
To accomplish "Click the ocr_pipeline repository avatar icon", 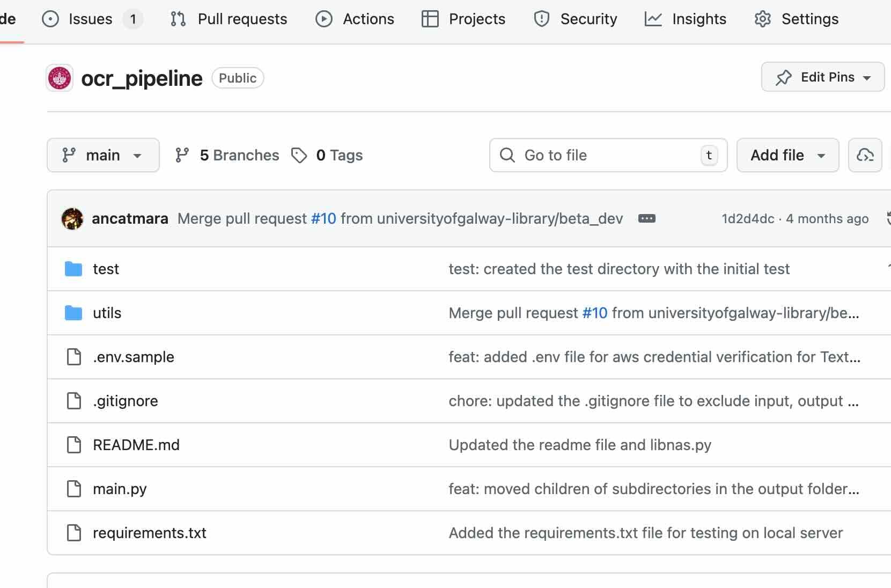I will (60, 78).
